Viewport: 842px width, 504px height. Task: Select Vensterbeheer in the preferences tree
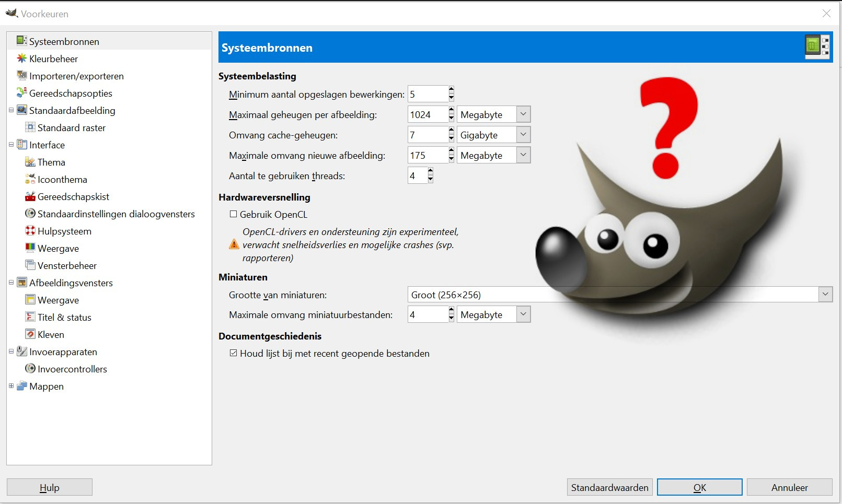(67, 266)
